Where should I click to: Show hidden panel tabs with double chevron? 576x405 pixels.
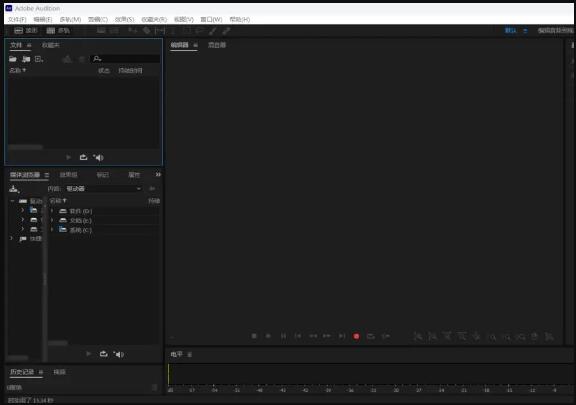[x=158, y=175]
